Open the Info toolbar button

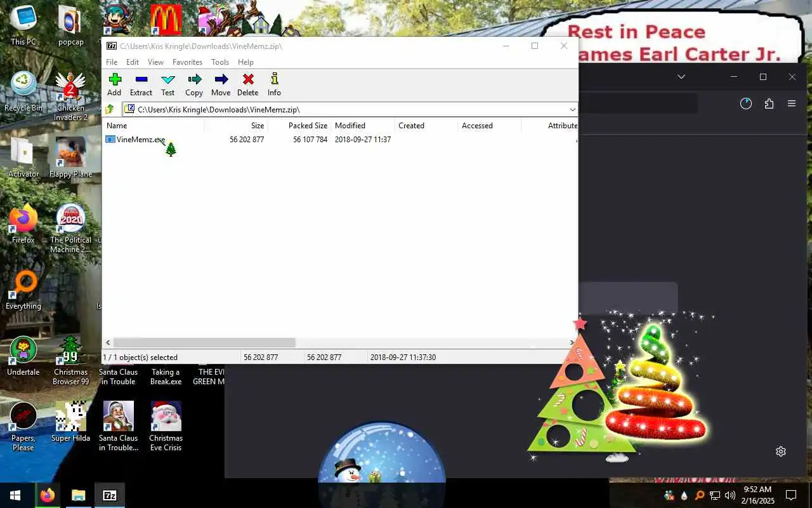pyautogui.click(x=274, y=84)
